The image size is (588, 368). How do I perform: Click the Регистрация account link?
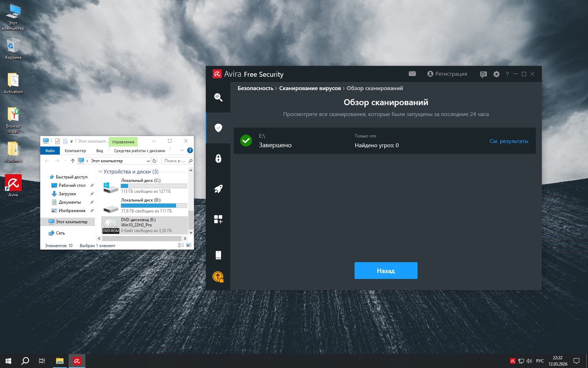(447, 74)
